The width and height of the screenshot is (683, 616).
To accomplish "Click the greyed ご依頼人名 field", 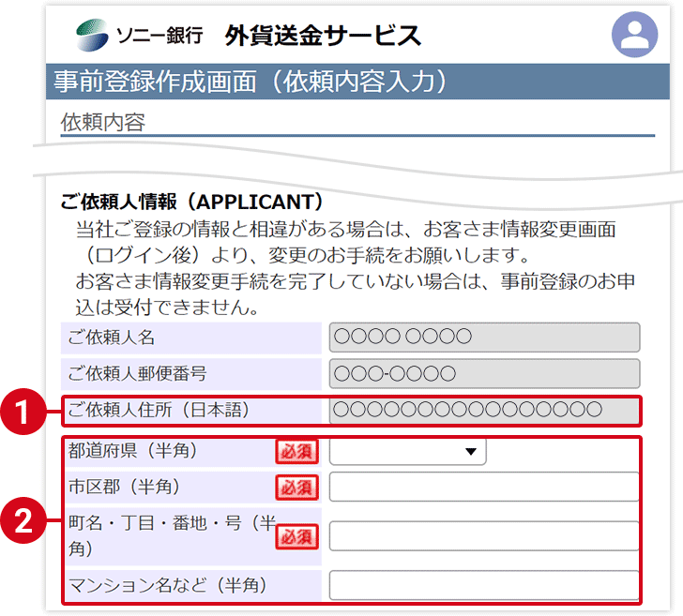I will (x=484, y=338).
